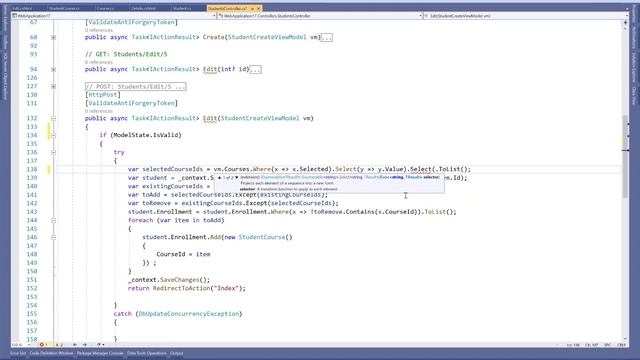This screenshot has width=640, height=360.
Task: Collapse the if ModelState.IsValid block
Action: coord(53,135)
